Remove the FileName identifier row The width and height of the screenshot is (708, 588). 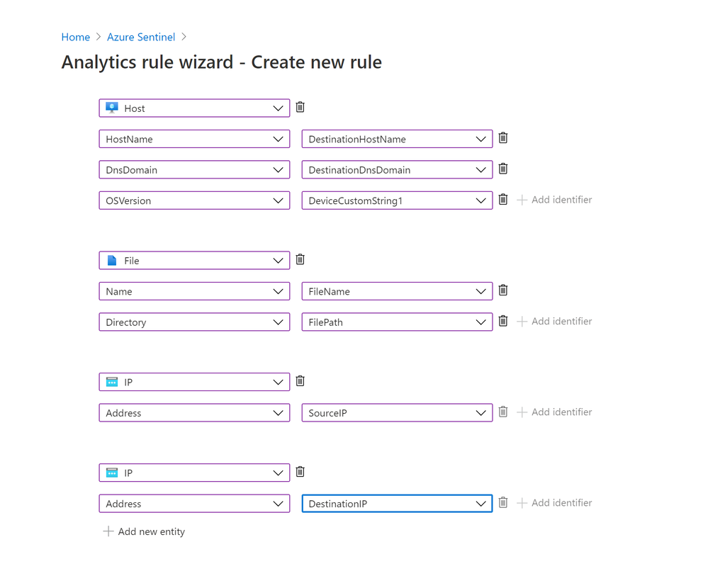(x=503, y=290)
